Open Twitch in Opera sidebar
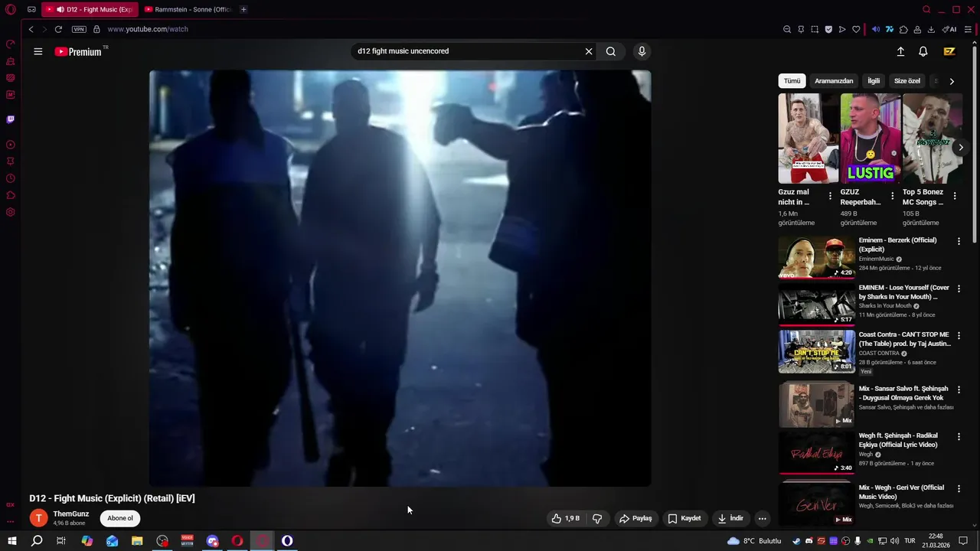This screenshot has width=980, height=551. [11, 119]
